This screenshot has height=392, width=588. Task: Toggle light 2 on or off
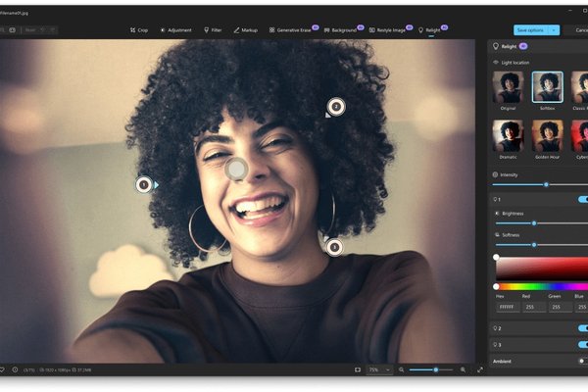pos(583,328)
